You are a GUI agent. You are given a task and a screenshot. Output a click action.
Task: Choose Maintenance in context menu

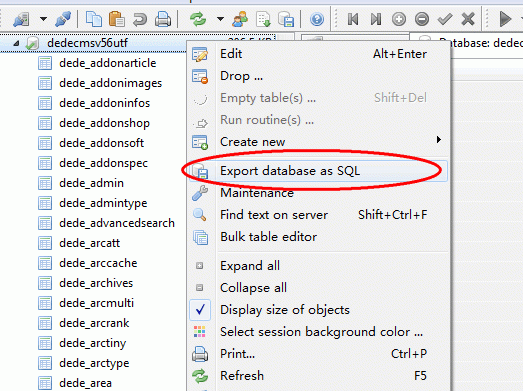[318, 193]
